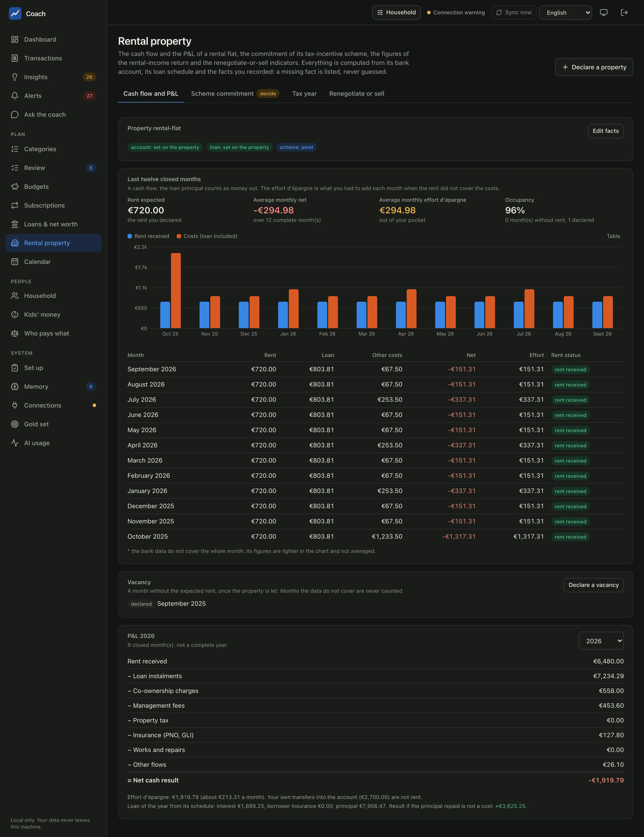Click the Kids' money icon

click(x=15, y=315)
